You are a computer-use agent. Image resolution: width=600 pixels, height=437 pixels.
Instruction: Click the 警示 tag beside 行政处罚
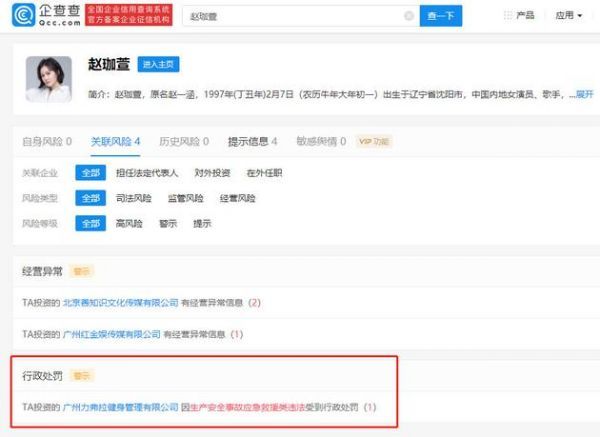click(82, 376)
